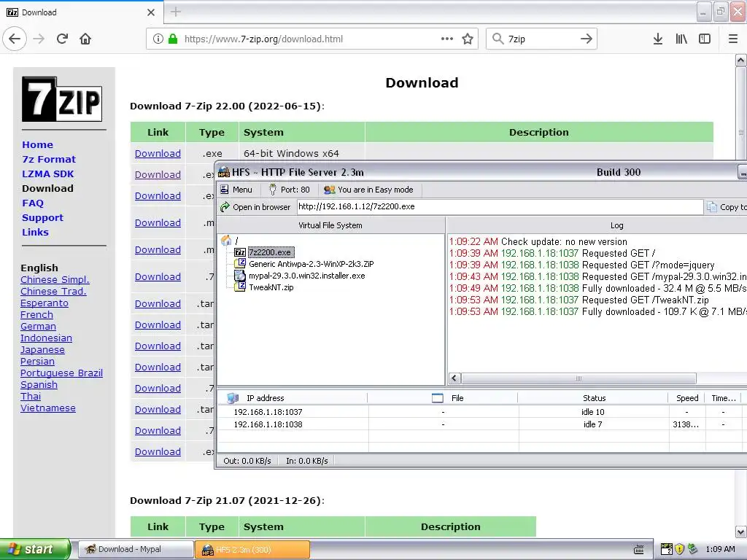Screen dimensions: 747x560
Task: Switch to Download - Mypal taskbar button
Action: coord(135,550)
